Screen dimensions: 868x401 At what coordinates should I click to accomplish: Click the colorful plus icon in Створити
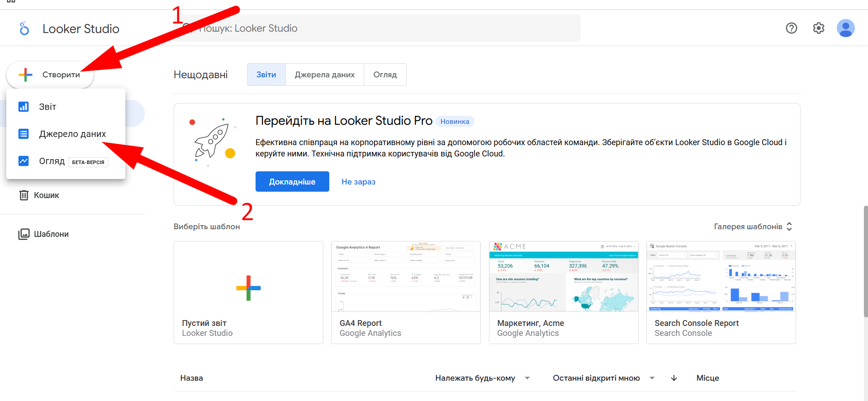click(x=26, y=75)
